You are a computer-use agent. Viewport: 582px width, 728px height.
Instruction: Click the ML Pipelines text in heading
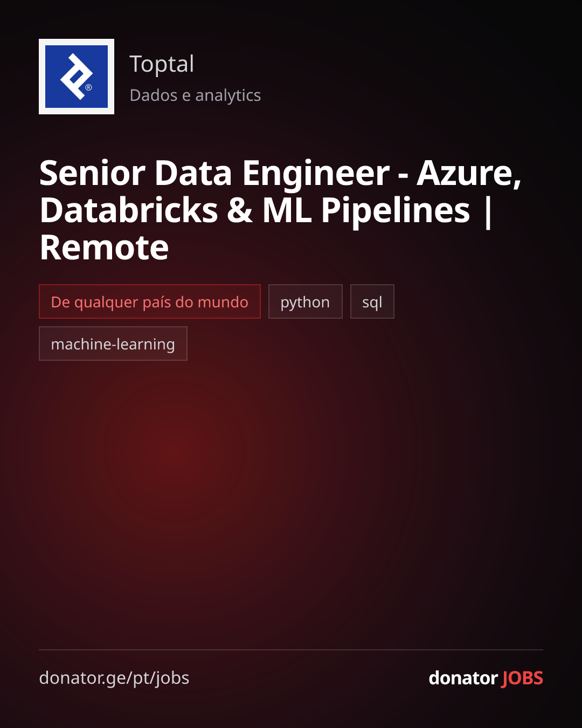[366, 210]
